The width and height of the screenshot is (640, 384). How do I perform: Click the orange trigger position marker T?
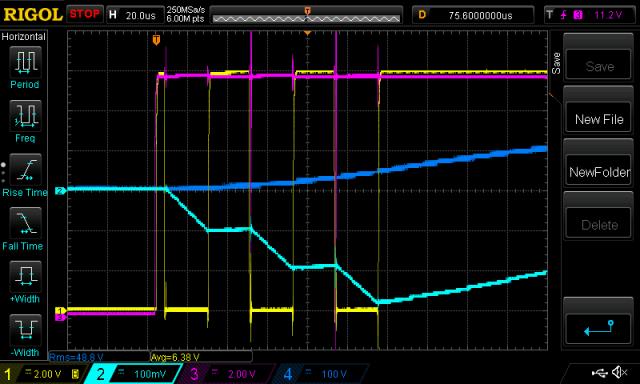coord(156,40)
